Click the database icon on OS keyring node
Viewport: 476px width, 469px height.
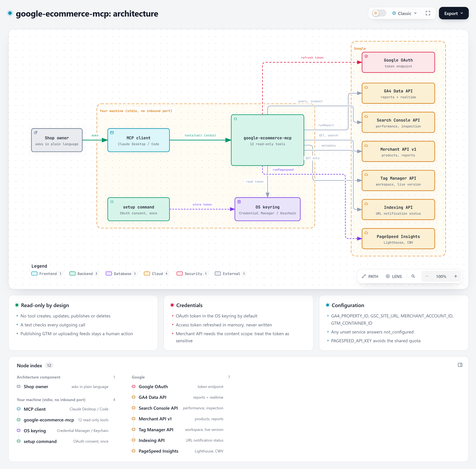click(239, 202)
